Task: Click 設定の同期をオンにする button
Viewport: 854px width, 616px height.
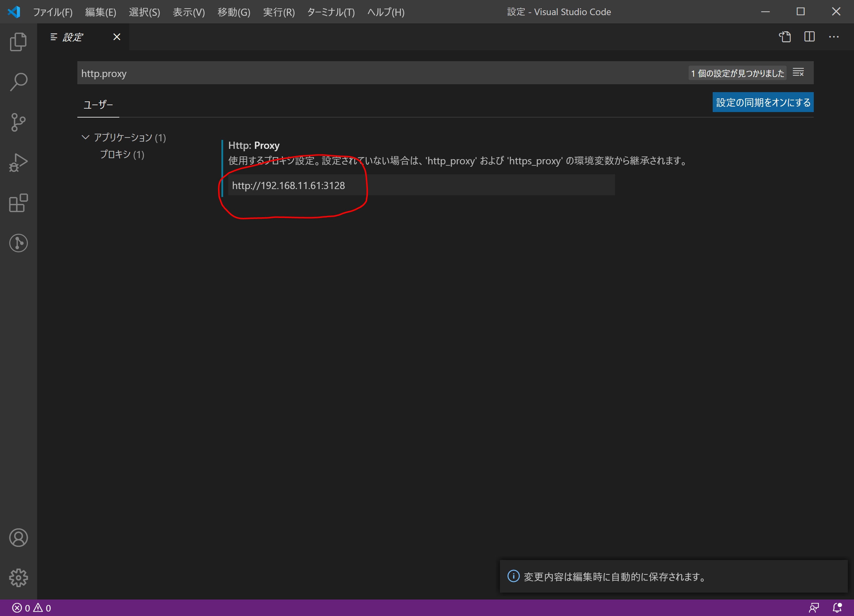Action: tap(763, 102)
